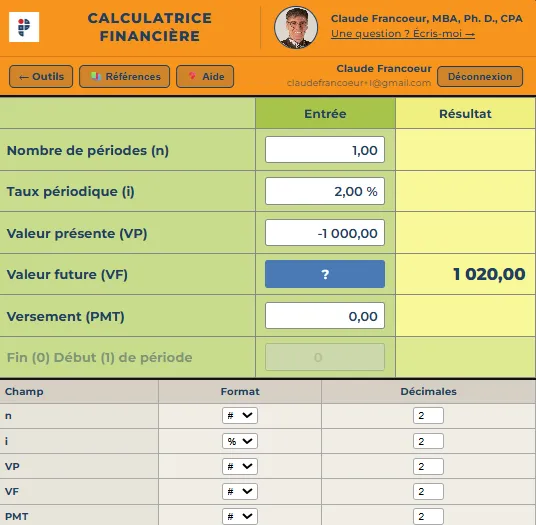
Task: Click Claude Francoeur's profile photo
Action: pos(296,27)
